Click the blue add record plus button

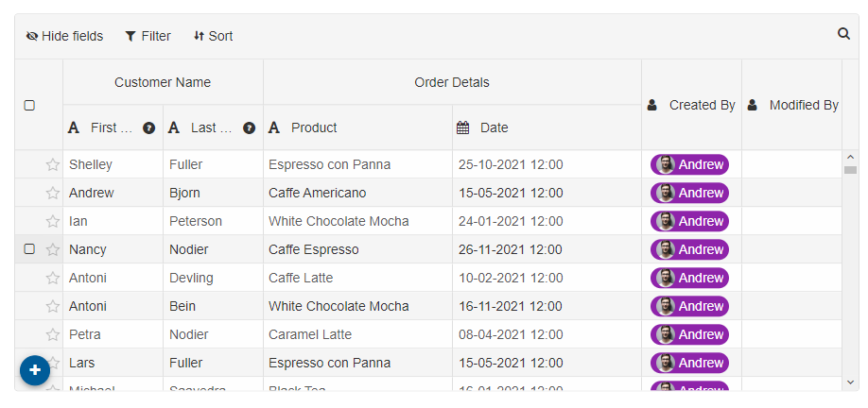tap(35, 370)
